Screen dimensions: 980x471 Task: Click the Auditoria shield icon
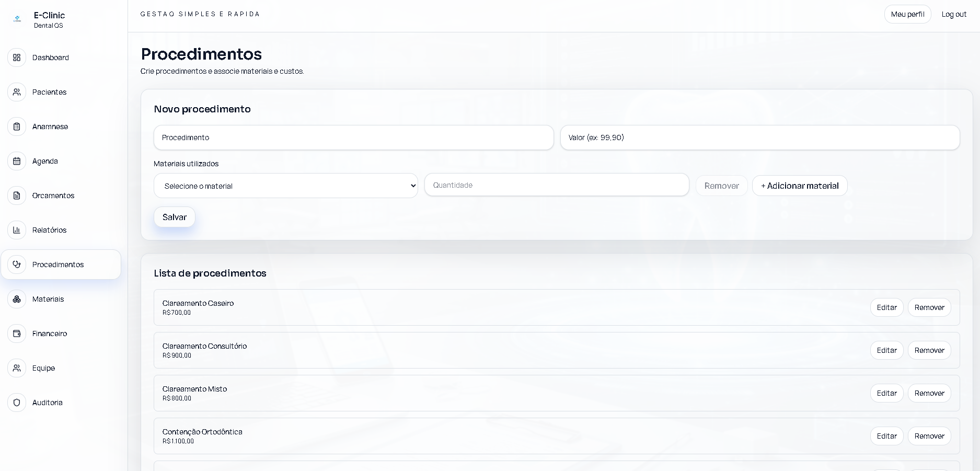coord(17,403)
